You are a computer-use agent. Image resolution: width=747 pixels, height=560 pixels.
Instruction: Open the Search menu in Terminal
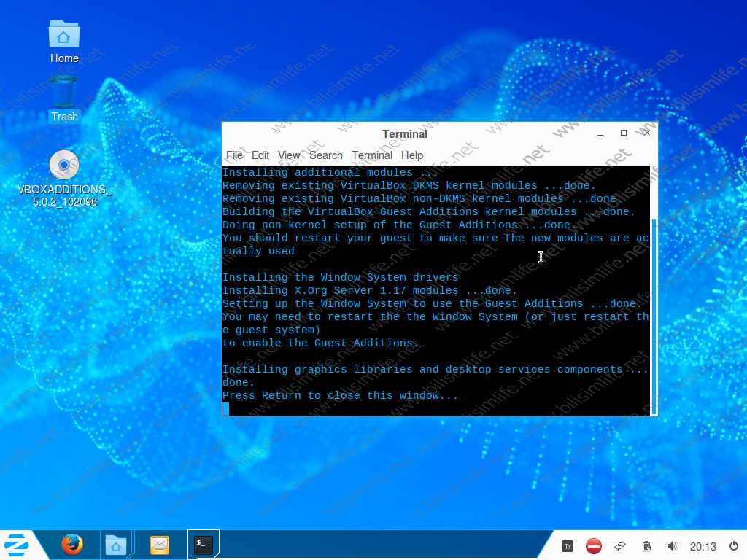326,155
